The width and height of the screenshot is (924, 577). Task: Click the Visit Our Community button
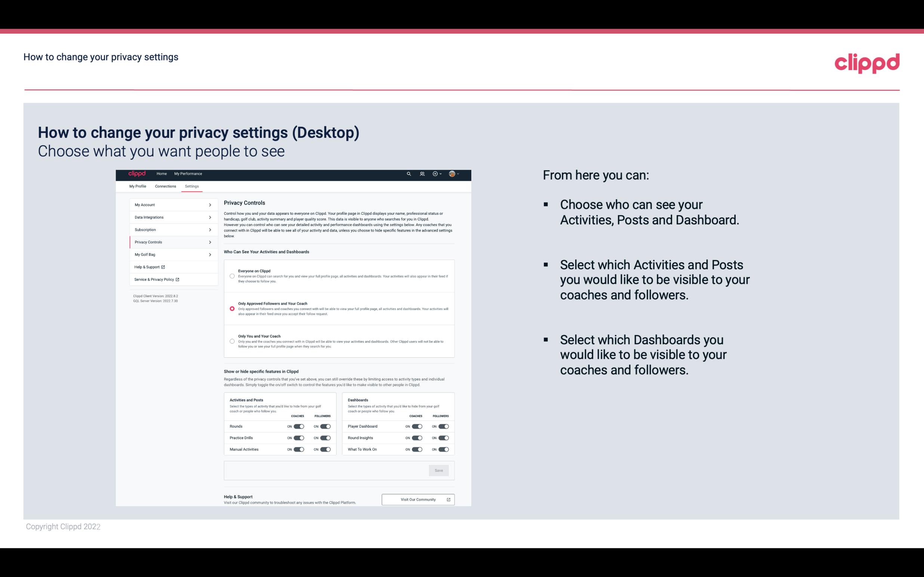(417, 499)
